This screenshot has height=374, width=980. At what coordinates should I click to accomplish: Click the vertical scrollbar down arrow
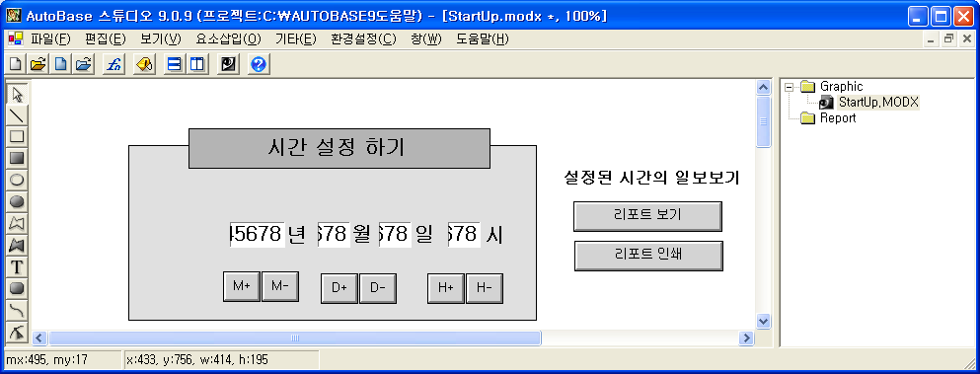point(763,321)
